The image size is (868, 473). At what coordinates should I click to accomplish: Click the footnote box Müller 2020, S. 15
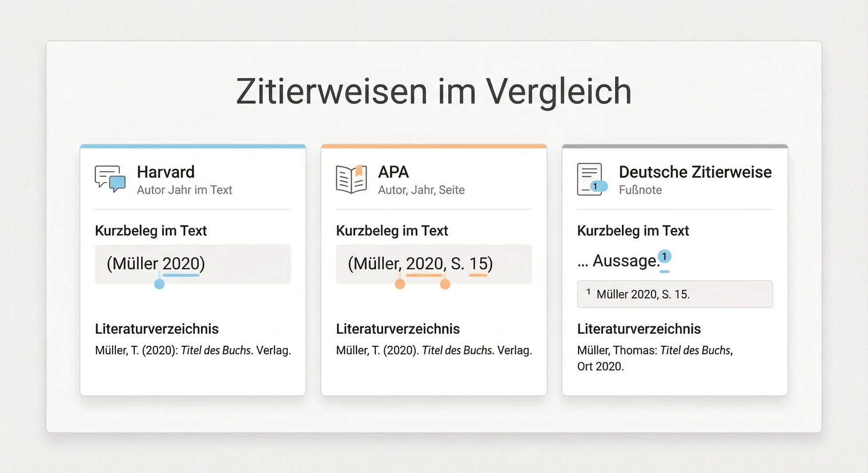click(x=674, y=294)
